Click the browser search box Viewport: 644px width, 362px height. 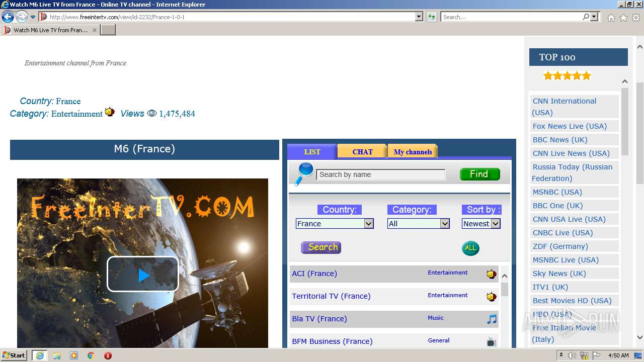[511, 17]
